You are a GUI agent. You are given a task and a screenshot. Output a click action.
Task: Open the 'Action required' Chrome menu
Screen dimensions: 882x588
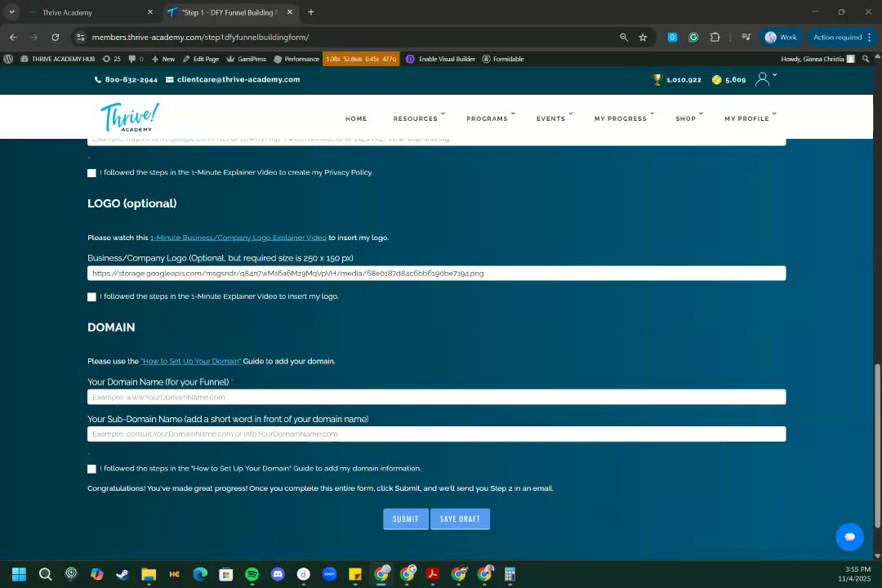(842, 37)
